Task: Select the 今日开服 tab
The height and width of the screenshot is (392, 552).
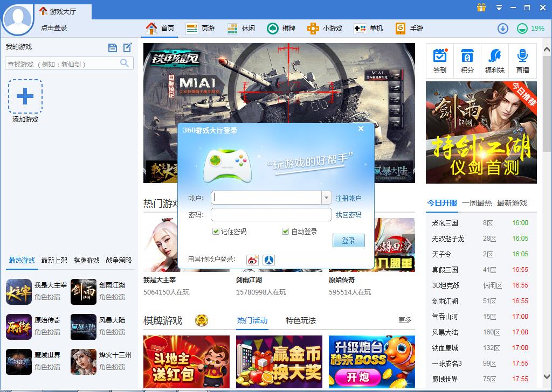Action: [x=442, y=203]
